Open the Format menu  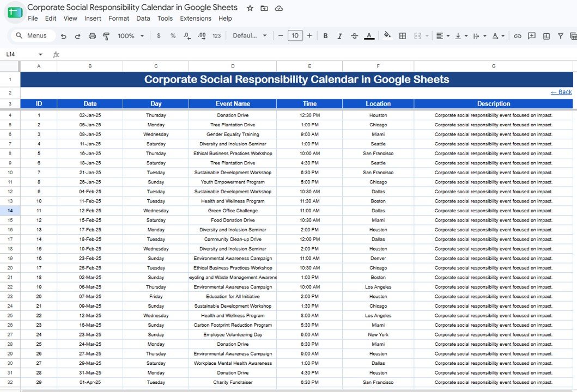(118, 19)
